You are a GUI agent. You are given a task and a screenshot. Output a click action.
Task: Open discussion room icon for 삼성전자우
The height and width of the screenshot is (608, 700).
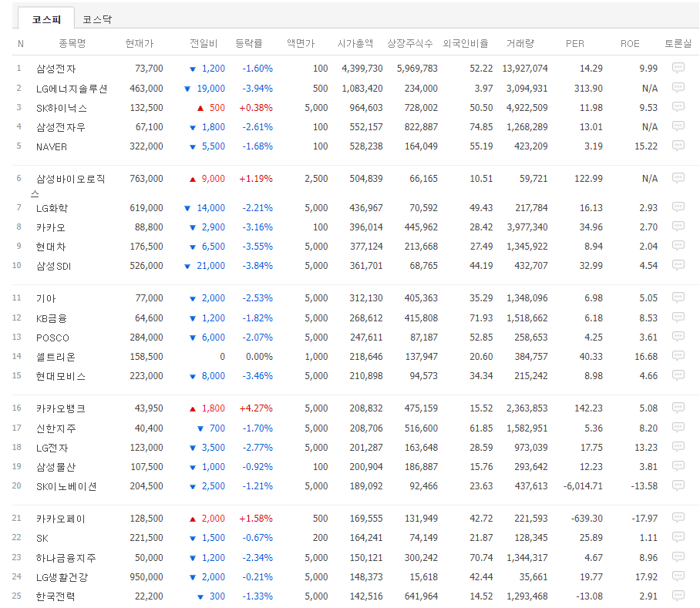(x=678, y=126)
